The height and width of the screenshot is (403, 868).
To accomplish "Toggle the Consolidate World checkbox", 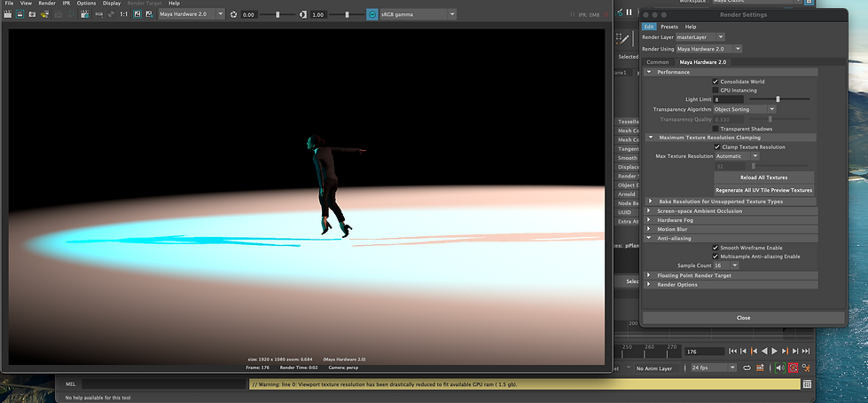I will (716, 82).
